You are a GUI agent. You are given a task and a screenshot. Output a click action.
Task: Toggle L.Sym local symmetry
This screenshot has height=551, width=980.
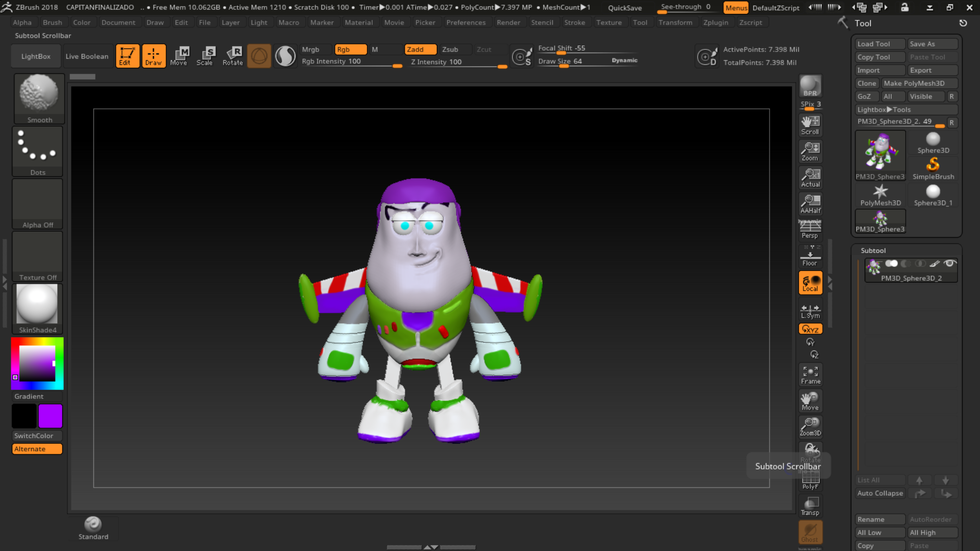tap(810, 311)
